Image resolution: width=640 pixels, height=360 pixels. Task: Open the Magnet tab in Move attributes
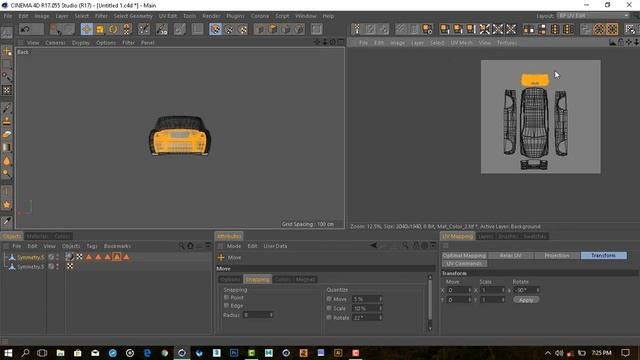point(305,279)
